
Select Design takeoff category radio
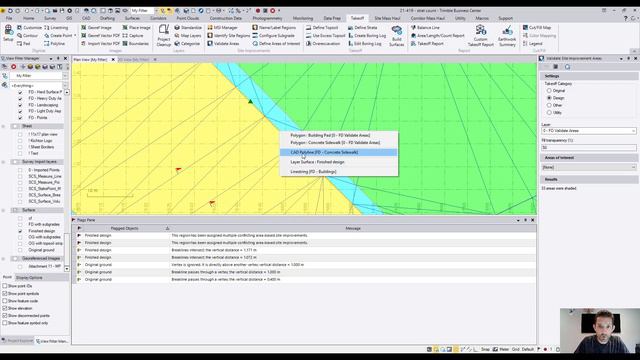point(549,98)
